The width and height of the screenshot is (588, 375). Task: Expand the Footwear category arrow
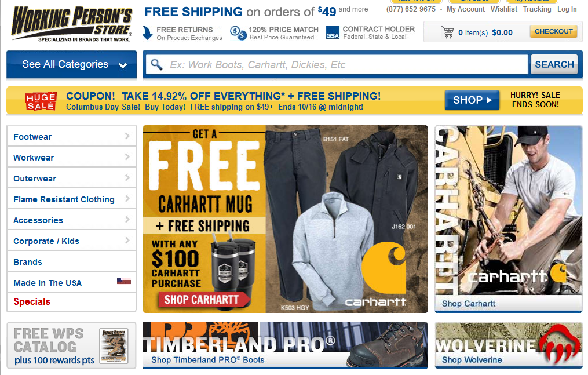coord(127,136)
